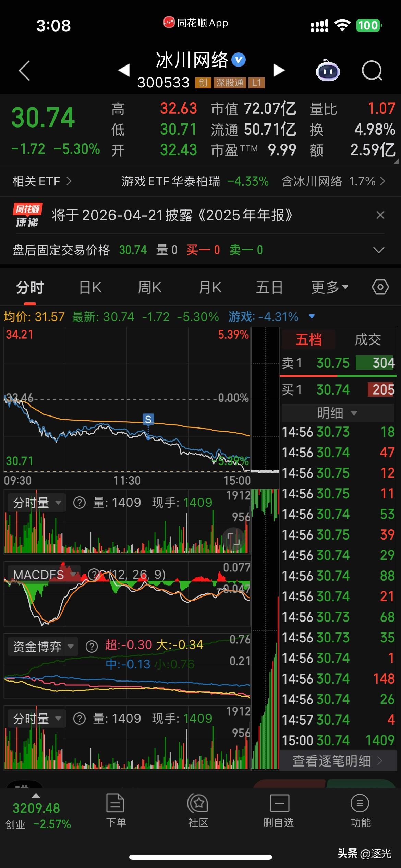Viewport: 401px width, 868px height.
Task: Tap the current price 30.74
Action: 43,118
